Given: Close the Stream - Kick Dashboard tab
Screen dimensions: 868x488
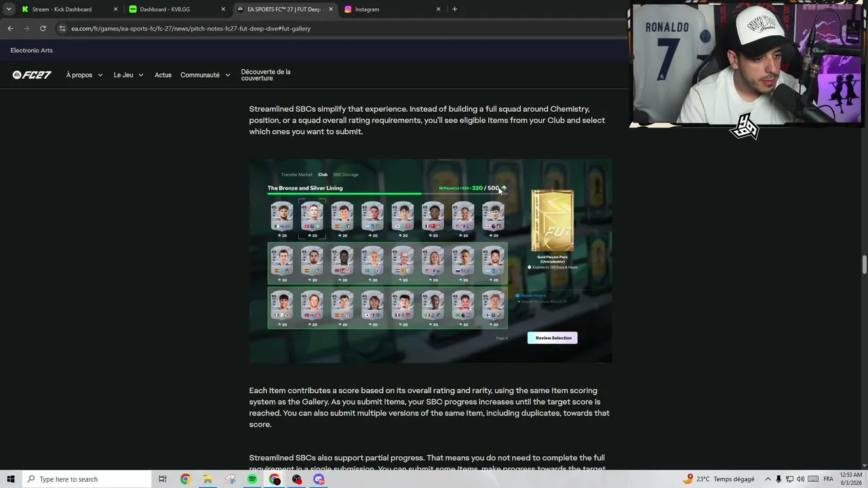Looking at the screenshot, I should [115, 9].
